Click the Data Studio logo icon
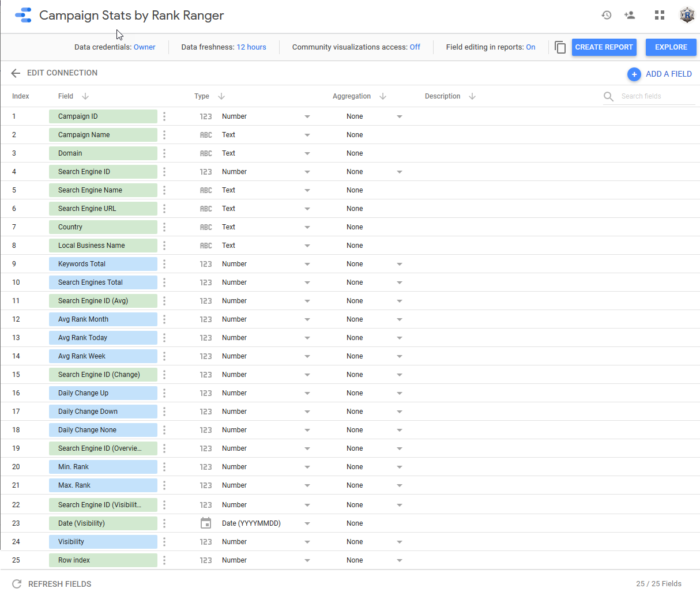 [x=23, y=16]
